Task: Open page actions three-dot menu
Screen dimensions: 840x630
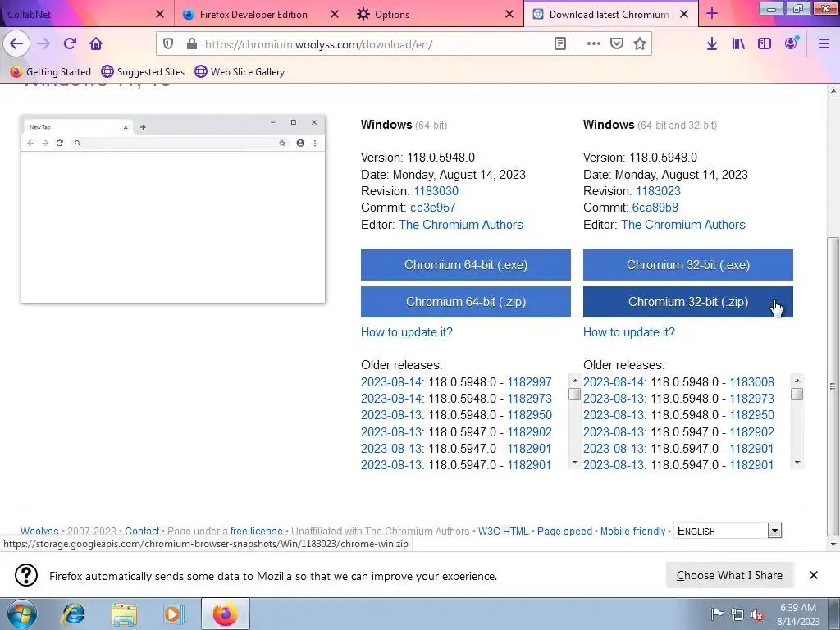Action: (x=594, y=44)
